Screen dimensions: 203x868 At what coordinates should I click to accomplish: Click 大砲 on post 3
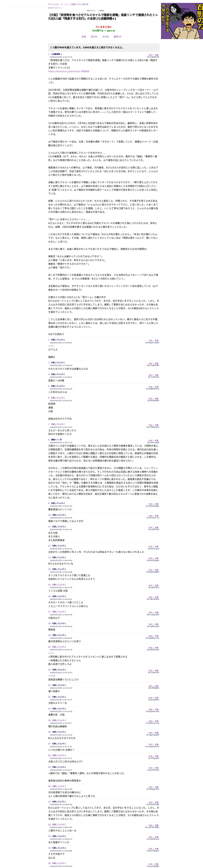point(157,364)
